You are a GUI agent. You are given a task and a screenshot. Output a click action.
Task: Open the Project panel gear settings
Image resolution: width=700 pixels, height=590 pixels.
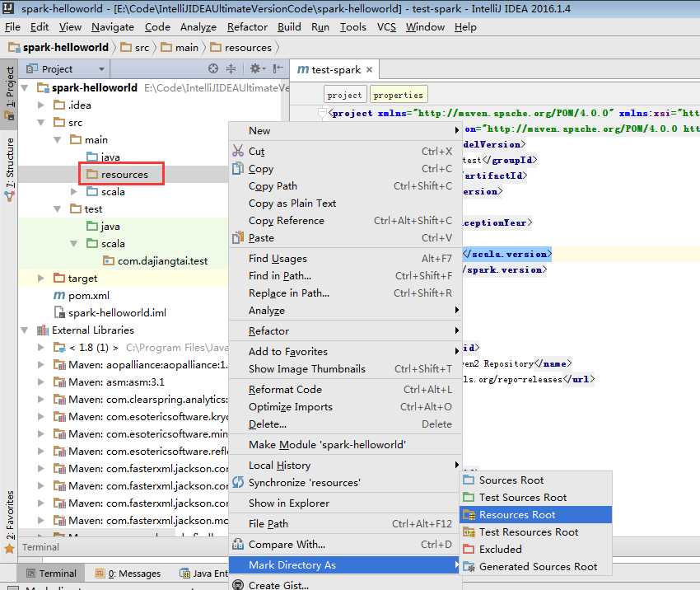tap(257, 68)
